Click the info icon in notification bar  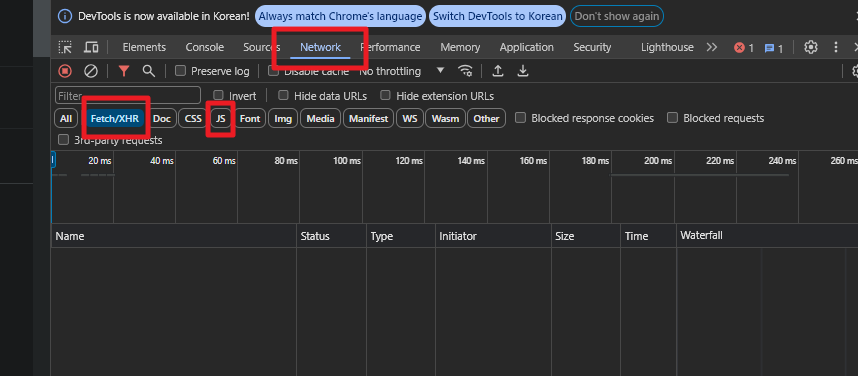tap(65, 16)
